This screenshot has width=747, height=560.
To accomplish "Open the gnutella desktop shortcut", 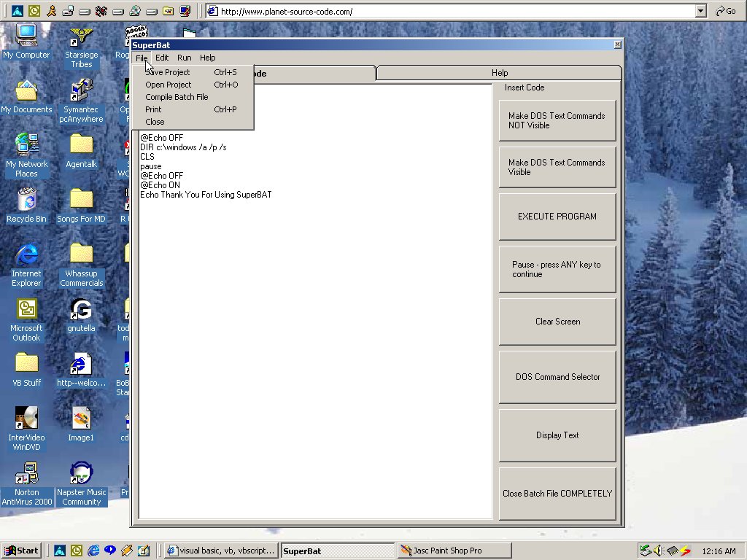I will coord(81,310).
